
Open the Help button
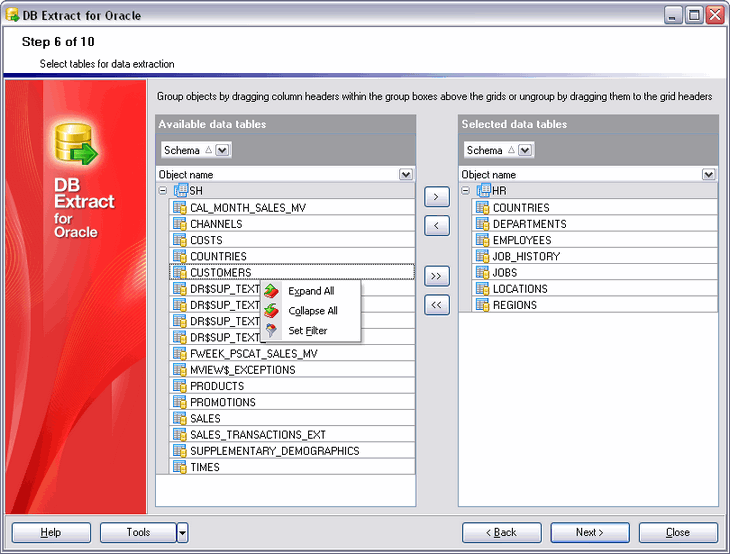(x=51, y=532)
